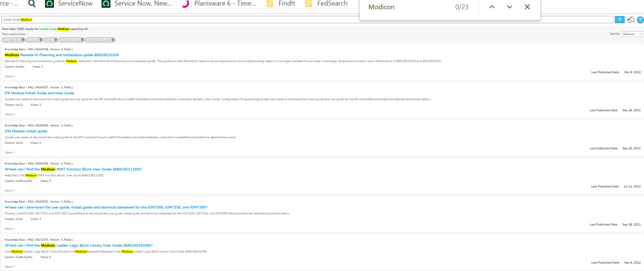
Task: Remove the Documents filter chip
Action: (x=41, y=40)
